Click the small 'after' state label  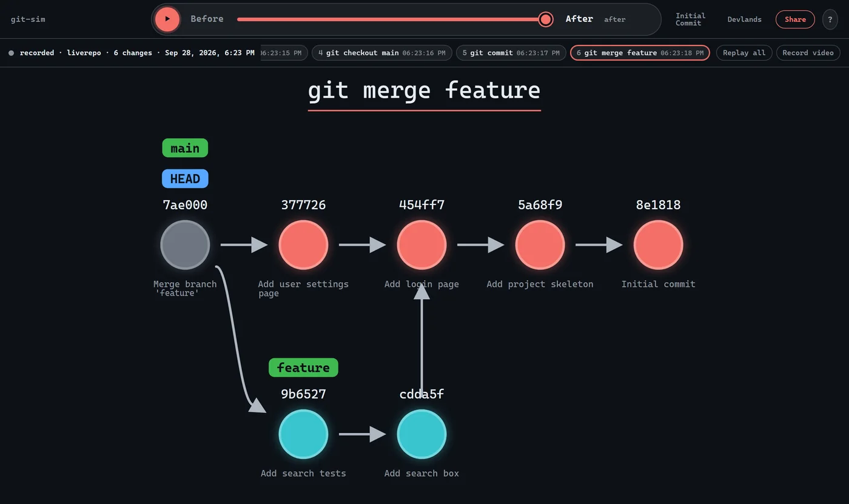614,19
